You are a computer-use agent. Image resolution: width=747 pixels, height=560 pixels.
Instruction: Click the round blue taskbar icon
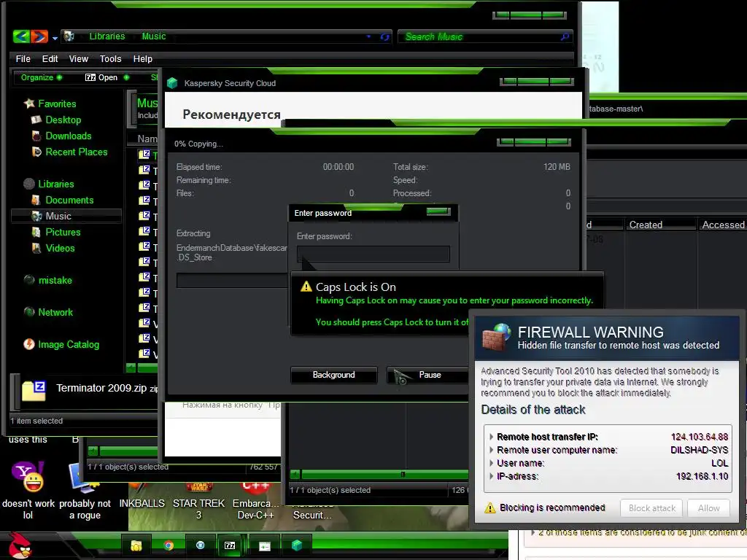(200, 545)
